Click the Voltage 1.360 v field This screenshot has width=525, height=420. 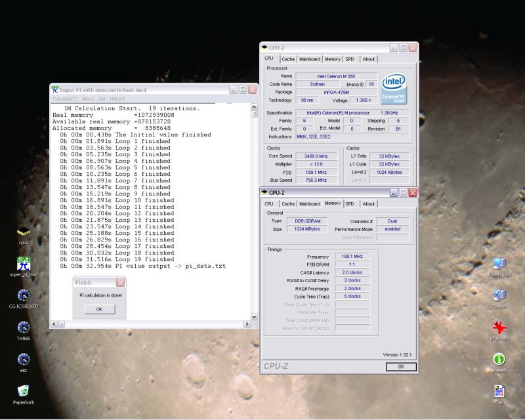point(364,100)
